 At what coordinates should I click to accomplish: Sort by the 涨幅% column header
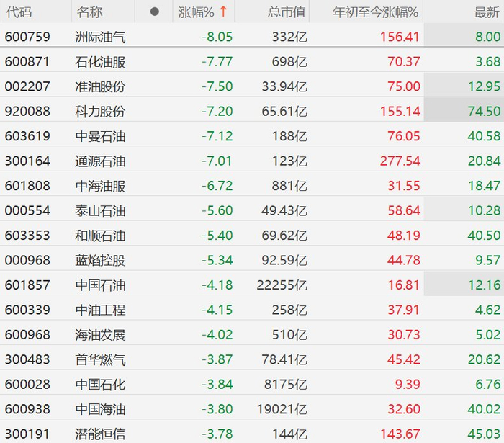point(196,12)
